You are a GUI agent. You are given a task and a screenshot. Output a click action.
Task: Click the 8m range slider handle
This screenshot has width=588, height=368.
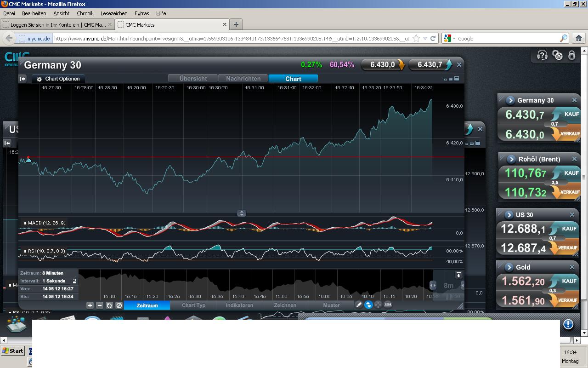click(x=433, y=285)
